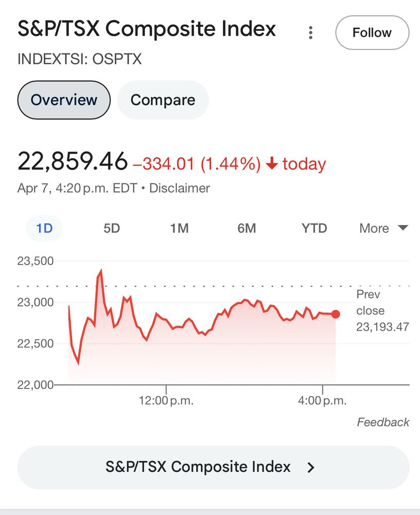Select the 1M time range

pyautogui.click(x=179, y=228)
